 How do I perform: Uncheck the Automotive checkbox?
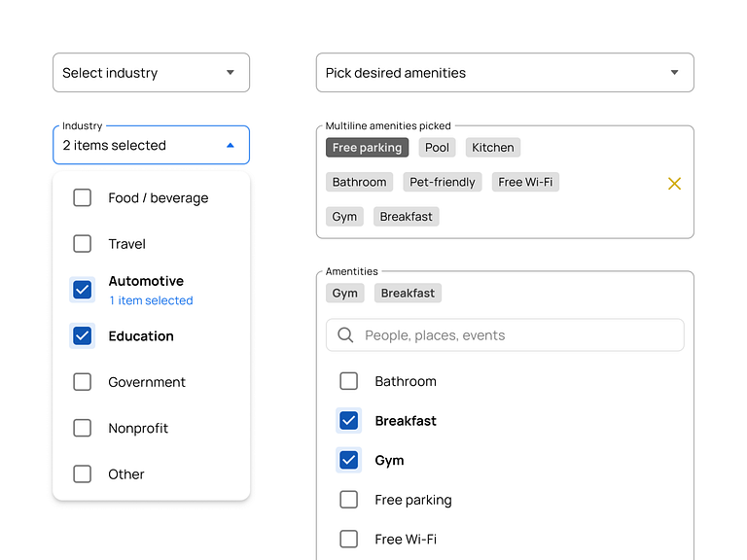pos(83,290)
